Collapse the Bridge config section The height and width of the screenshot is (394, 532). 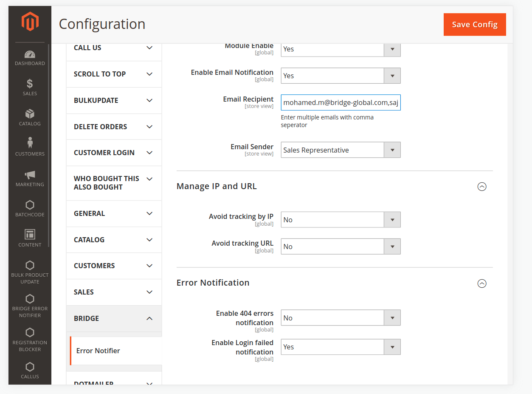pos(149,318)
